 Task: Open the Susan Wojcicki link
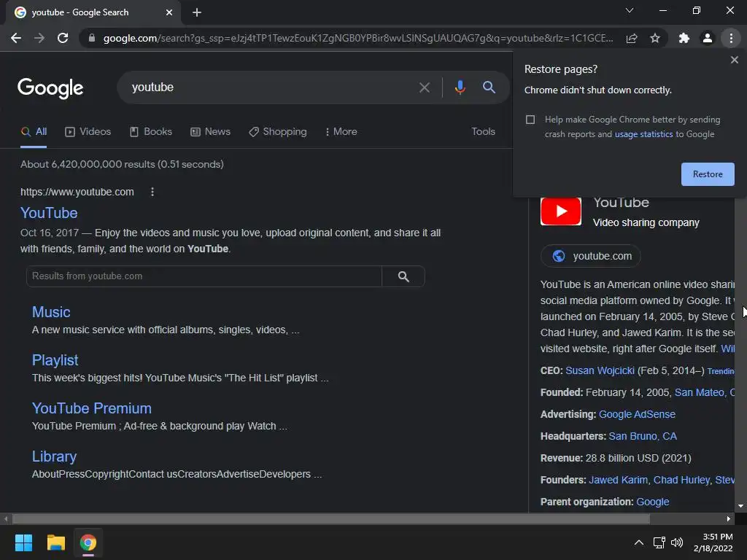[x=600, y=370]
